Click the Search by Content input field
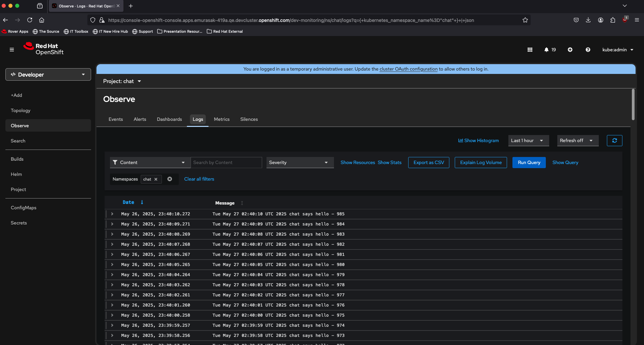 [226, 162]
